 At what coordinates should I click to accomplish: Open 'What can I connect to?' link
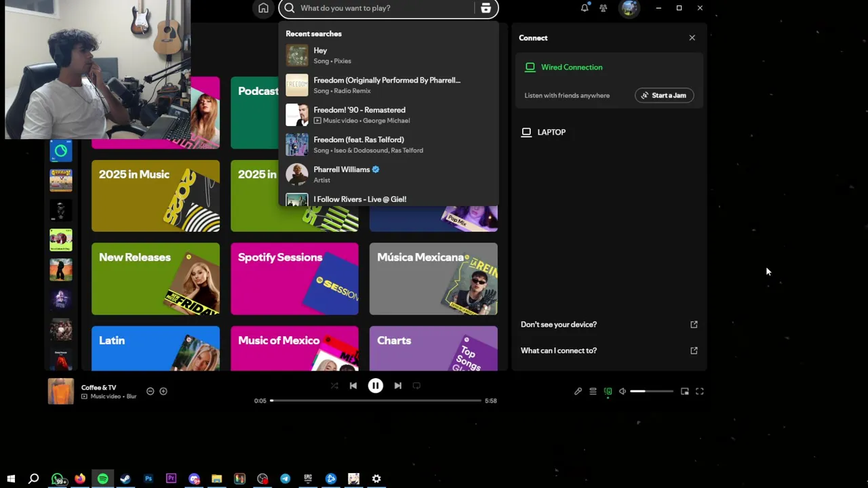coord(559,350)
